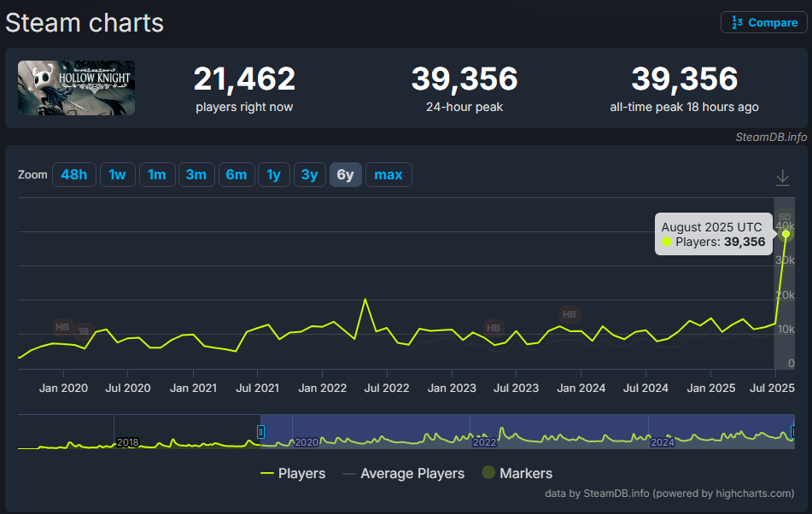Image resolution: width=812 pixels, height=514 pixels.
Task: Click the SteamDB.info credit text
Action: pyautogui.click(x=771, y=137)
